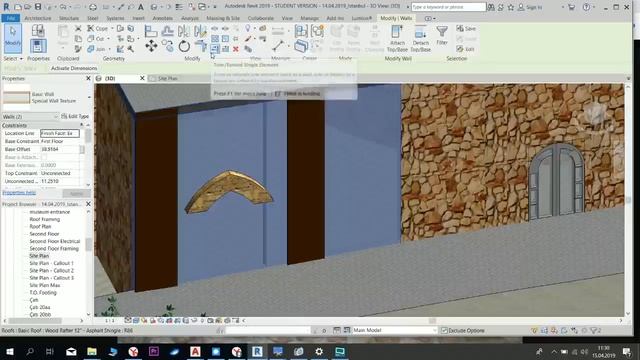The height and width of the screenshot is (360, 640).
Task: Switch to the Architecture ribbon tab
Action: (38, 18)
